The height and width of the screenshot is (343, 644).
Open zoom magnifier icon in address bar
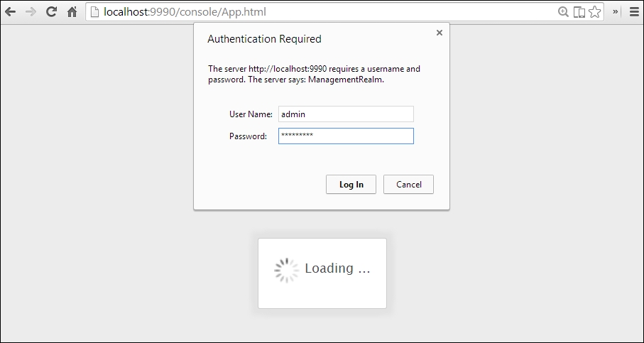click(x=563, y=12)
